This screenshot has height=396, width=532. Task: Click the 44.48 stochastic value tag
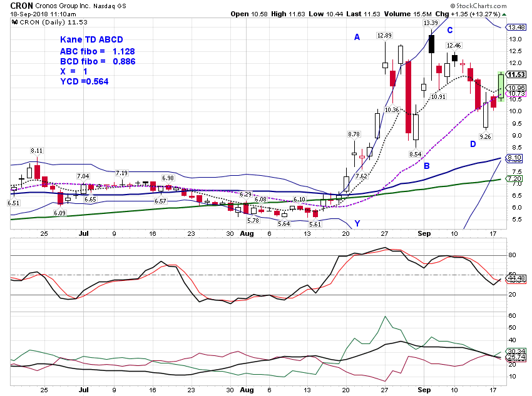point(516,278)
